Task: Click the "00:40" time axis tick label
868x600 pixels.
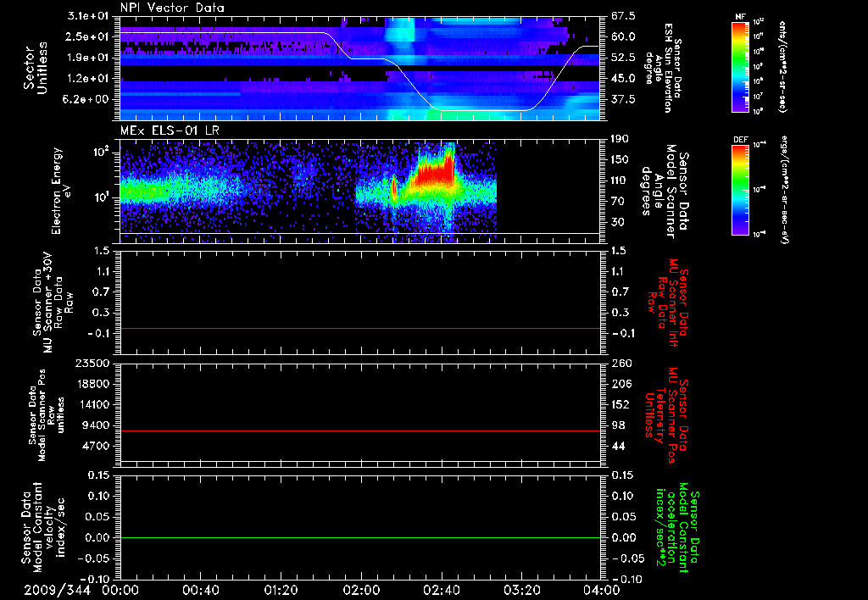Action: [200, 590]
